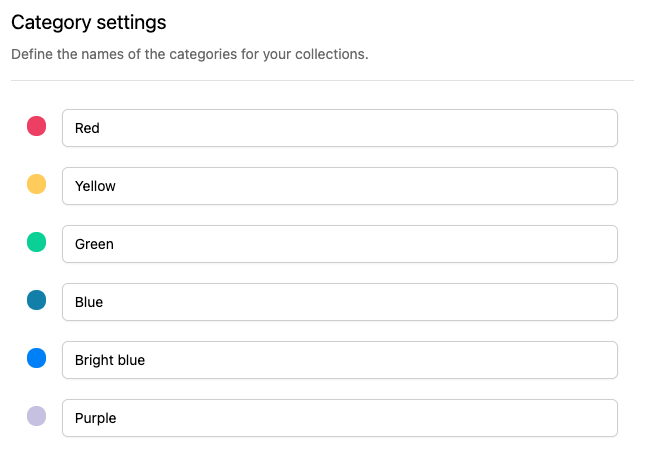Focus the Bright blue name field

pyautogui.click(x=339, y=360)
